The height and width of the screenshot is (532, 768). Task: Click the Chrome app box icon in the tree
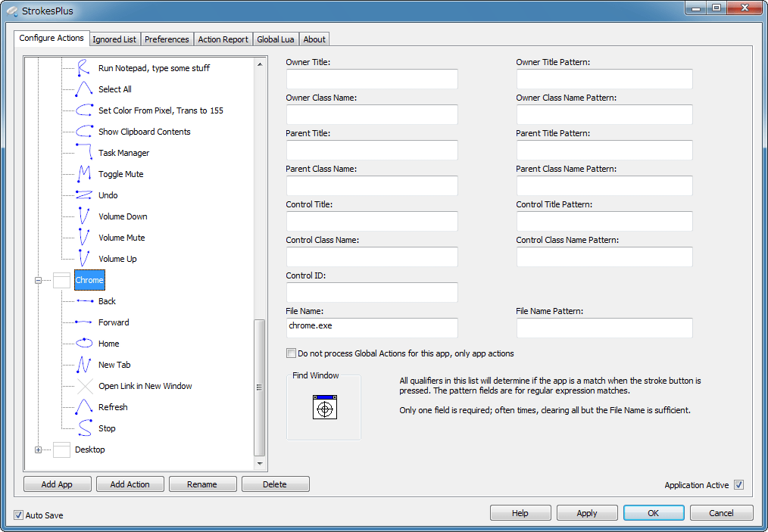tap(61, 281)
